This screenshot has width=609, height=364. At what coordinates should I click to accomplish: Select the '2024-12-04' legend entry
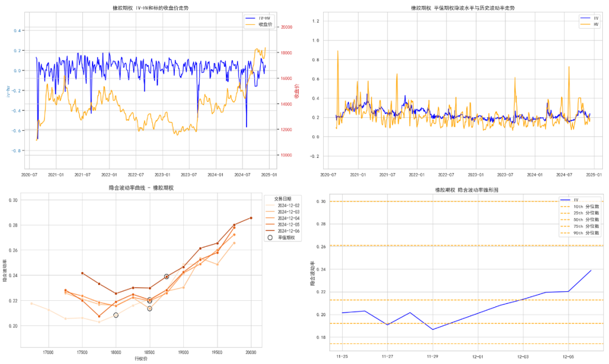283,219
